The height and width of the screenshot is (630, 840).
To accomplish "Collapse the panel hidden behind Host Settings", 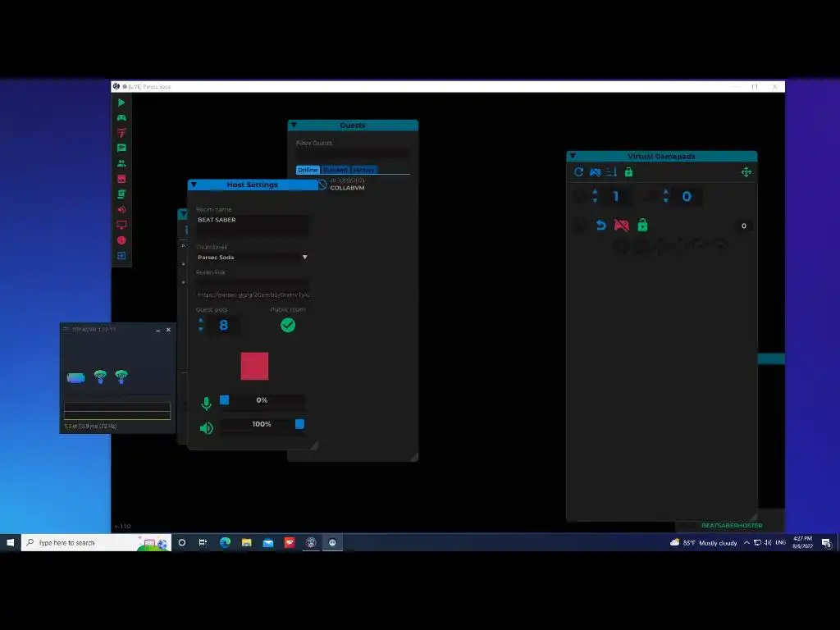I will (183, 214).
